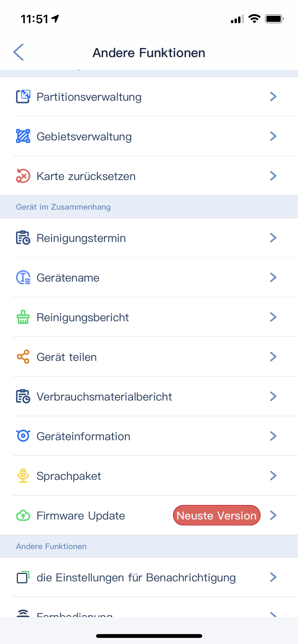
Task: Tap the green Reinigungsbericht brush icon
Action: pyautogui.click(x=23, y=317)
